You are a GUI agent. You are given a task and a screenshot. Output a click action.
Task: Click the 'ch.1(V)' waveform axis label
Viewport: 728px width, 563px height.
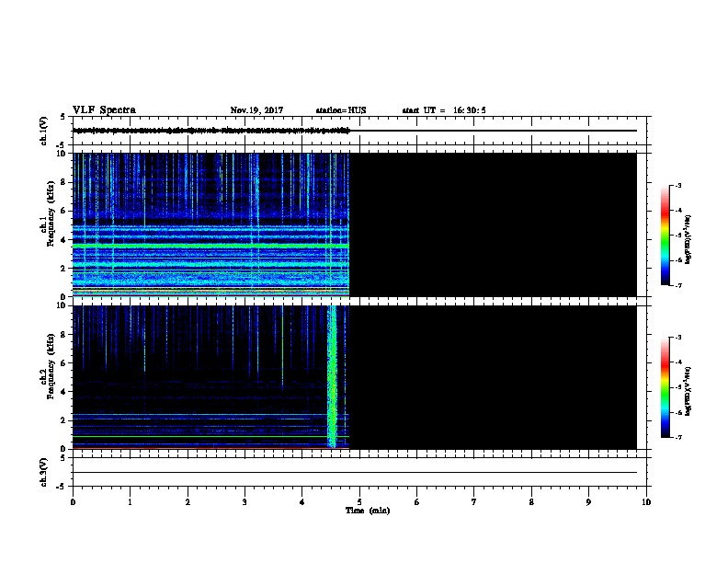[x=43, y=131]
